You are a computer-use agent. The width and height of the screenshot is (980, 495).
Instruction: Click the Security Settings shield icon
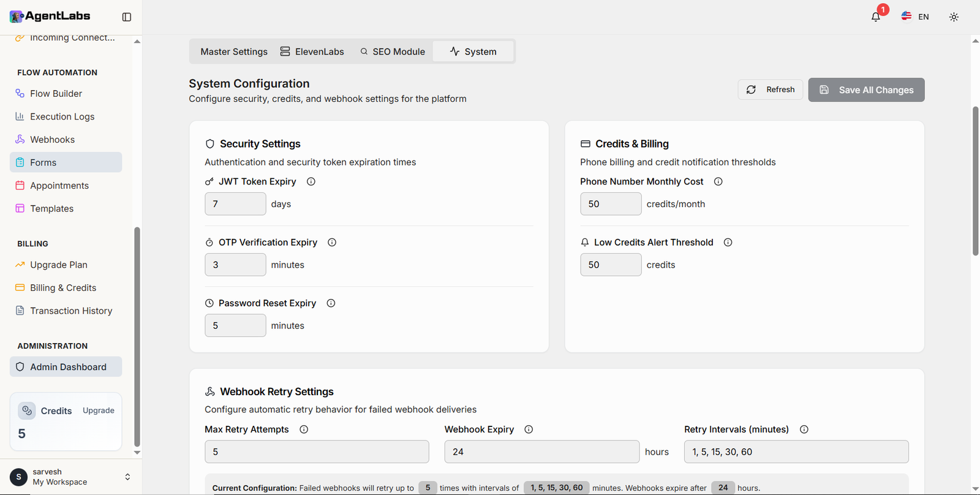(210, 144)
